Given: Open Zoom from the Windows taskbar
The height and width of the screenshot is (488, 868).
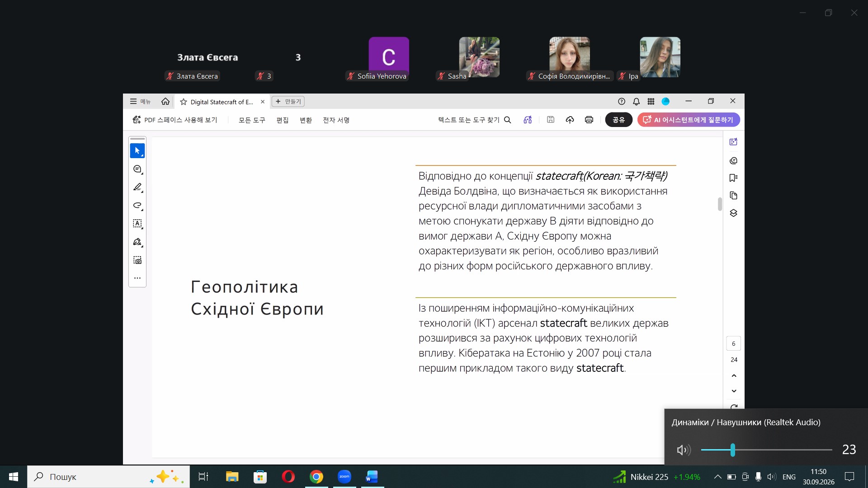Looking at the screenshot, I should point(344,477).
